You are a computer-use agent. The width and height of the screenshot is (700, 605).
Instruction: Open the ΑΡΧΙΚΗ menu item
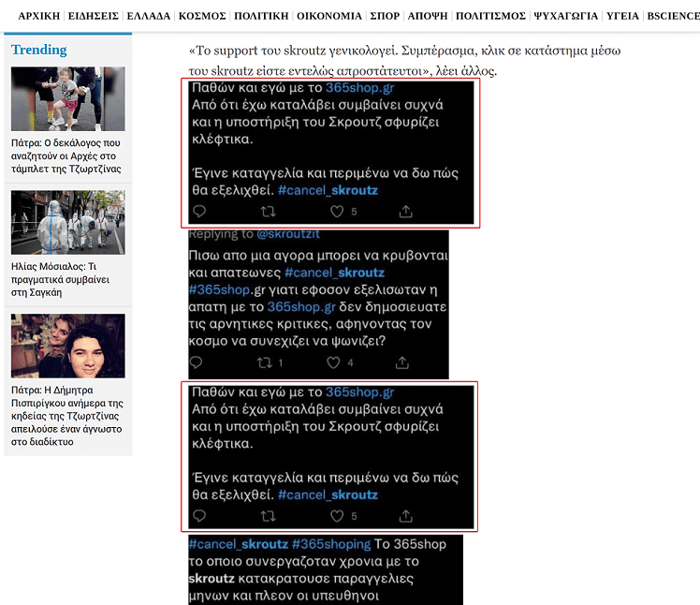pos(39,16)
